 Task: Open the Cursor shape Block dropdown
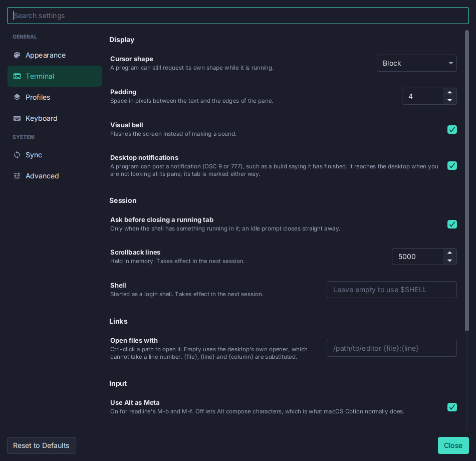(x=416, y=63)
